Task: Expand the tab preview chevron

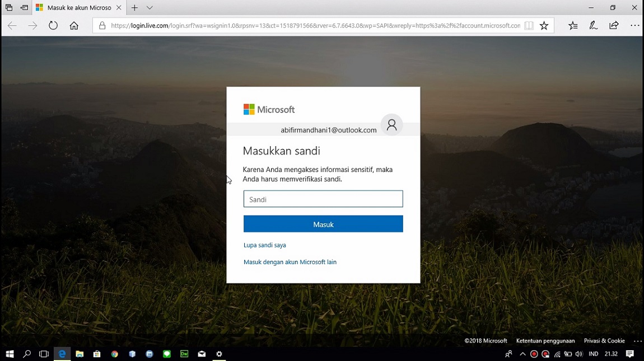Action: [150, 8]
